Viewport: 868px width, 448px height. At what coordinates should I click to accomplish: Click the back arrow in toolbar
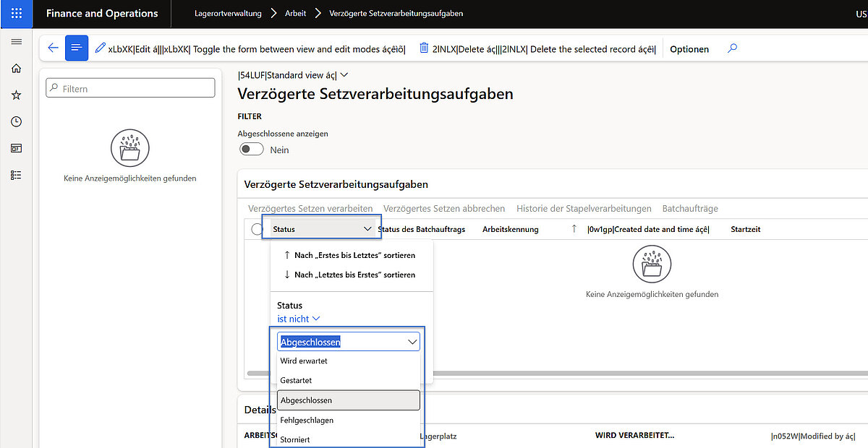[x=53, y=48]
